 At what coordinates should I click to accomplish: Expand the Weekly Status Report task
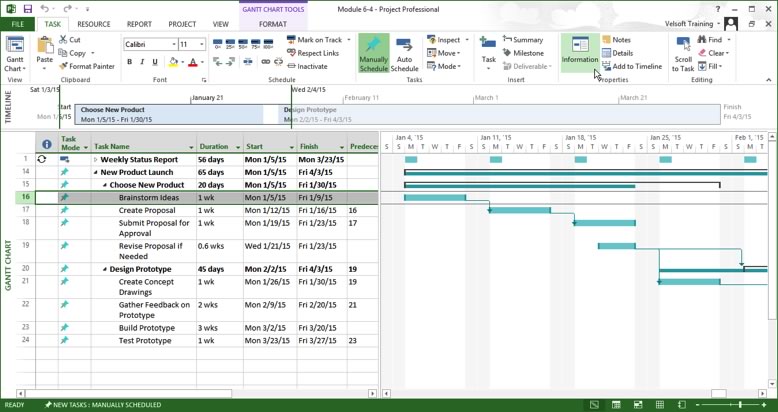click(x=96, y=159)
